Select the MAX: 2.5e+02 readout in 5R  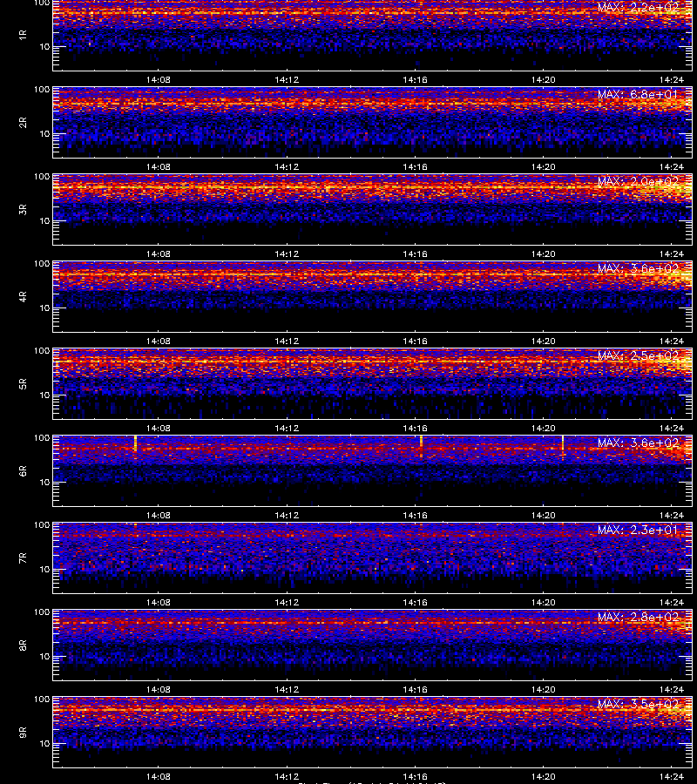(638, 356)
